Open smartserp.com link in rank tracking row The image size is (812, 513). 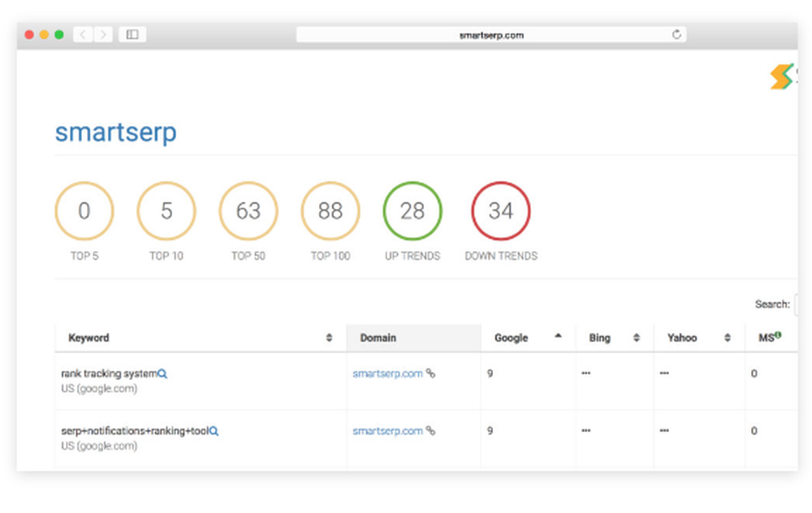(387, 373)
